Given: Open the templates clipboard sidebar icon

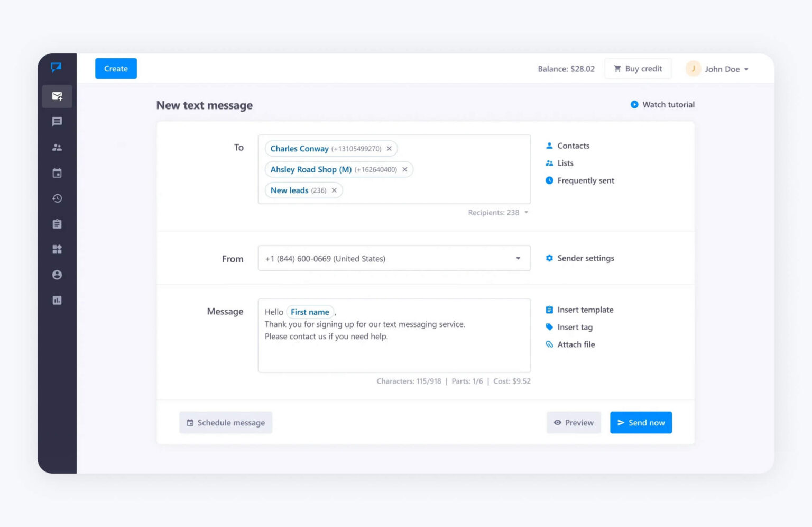Looking at the screenshot, I should pyautogui.click(x=57, y=224).
